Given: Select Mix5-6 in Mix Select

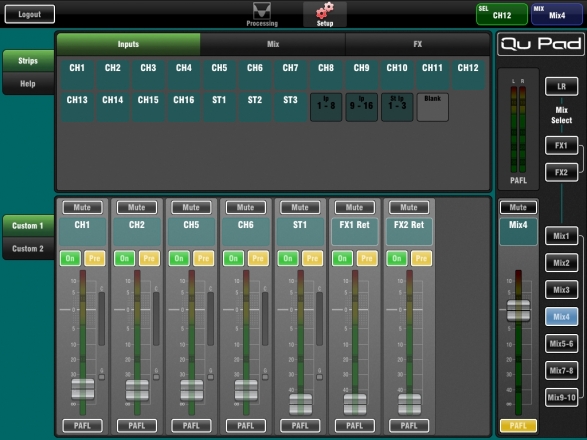Looking at the screenshot, I should pyautogui.click(x=561, y=344).
